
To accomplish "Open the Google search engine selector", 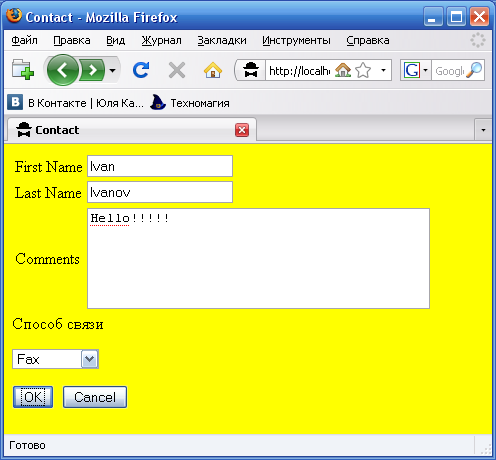I will coord(416,70).
